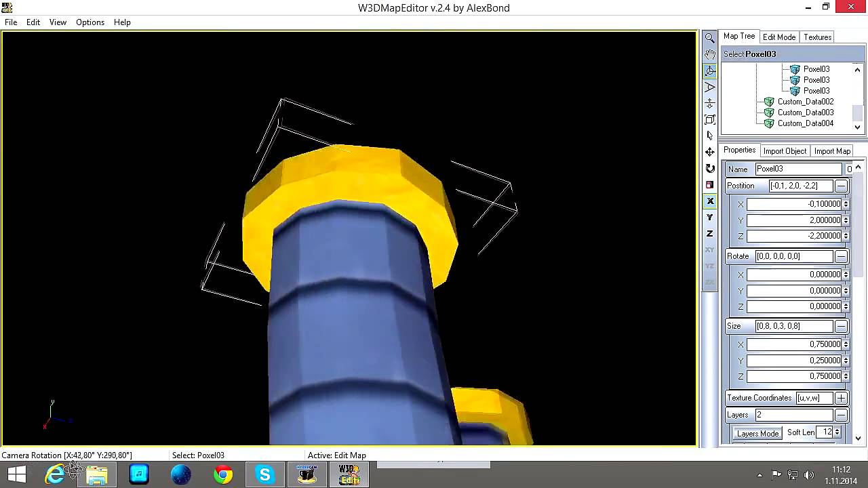Screen dimensions: 868x488
Task: Click the Layers Mode button
Action: click(x=757, y=433)
